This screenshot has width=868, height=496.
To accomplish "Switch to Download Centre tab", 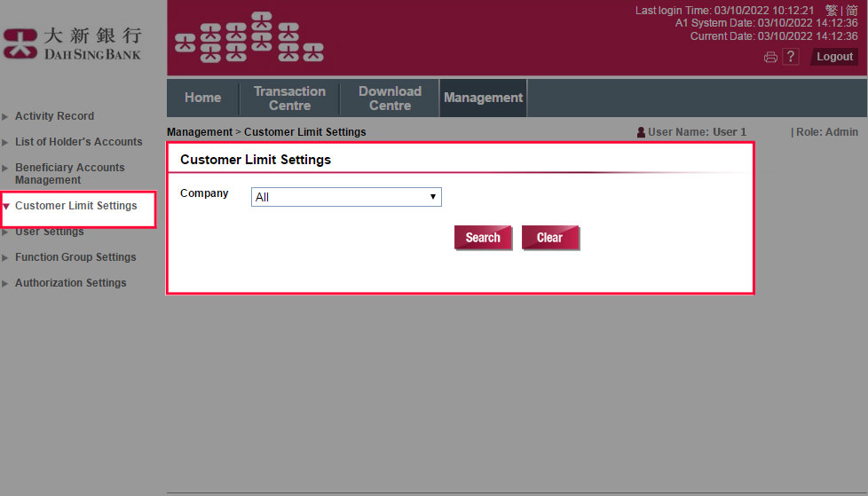I will [390, 98].
